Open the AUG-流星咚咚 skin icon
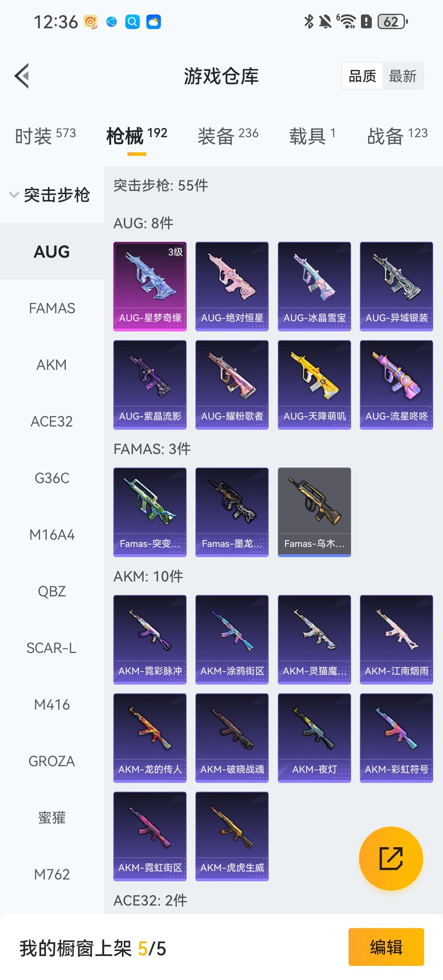Viewport: 443px width, 980px height. pos(396,385)
